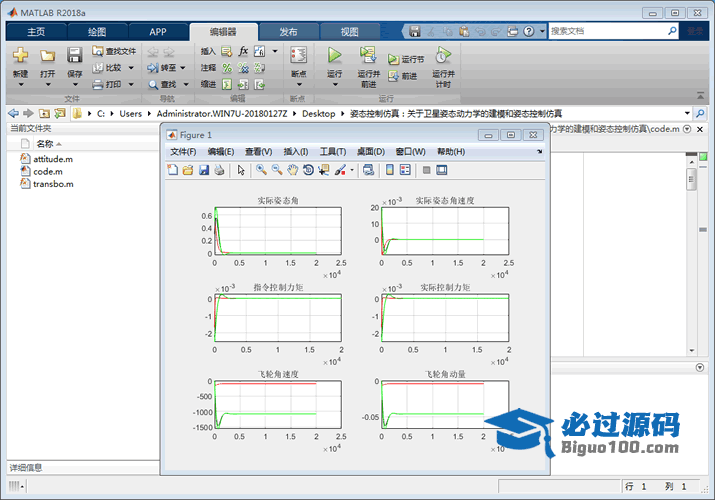Click the New file icon in editor ribbon
The image size is (715, 500).
tap(20, 56)
